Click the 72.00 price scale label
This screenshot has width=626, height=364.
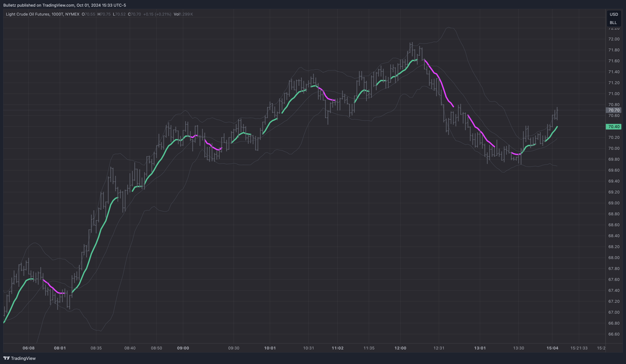click(x=614, y=39)
